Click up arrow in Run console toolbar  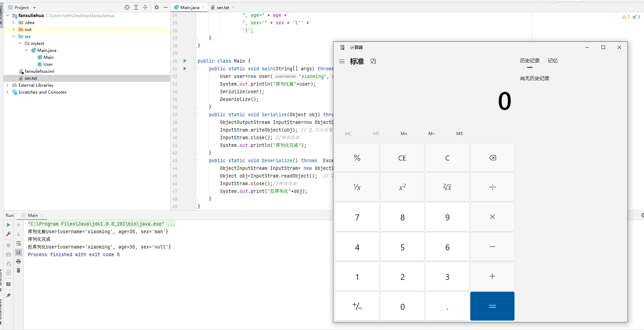click(18, 225)
